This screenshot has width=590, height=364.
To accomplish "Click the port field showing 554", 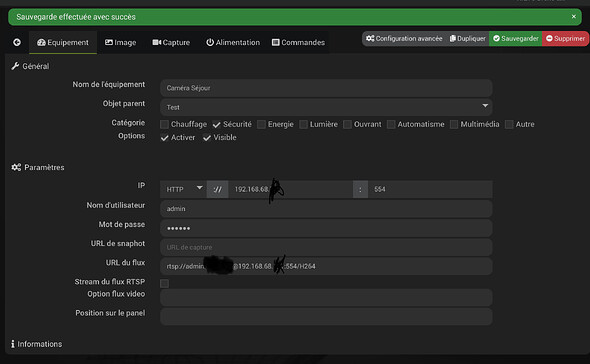I will 430,189.
